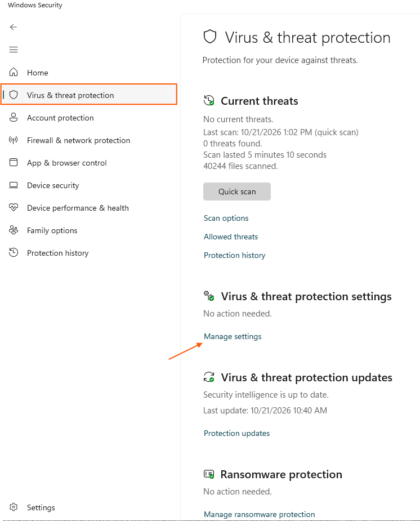Image resolution: width=420 pixels, height=521 pixels.
Task: Click the Device security laptop icon
Action: point(14,185)
